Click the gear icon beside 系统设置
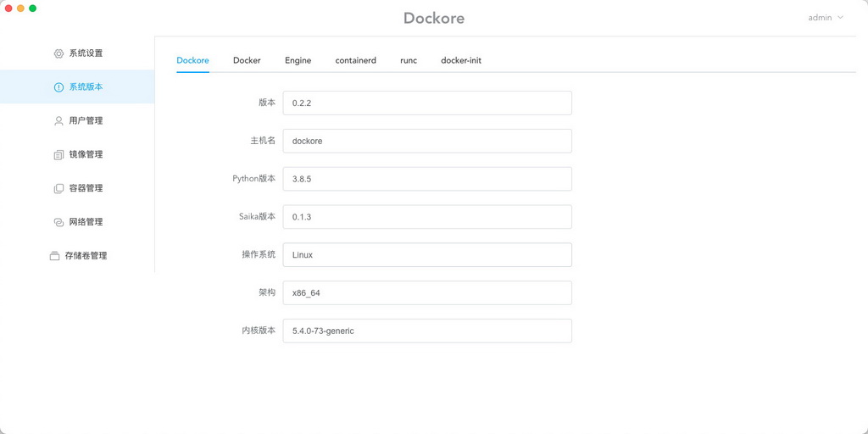The width and height of the screenshot is (868, 434). (x=58, y=53)
